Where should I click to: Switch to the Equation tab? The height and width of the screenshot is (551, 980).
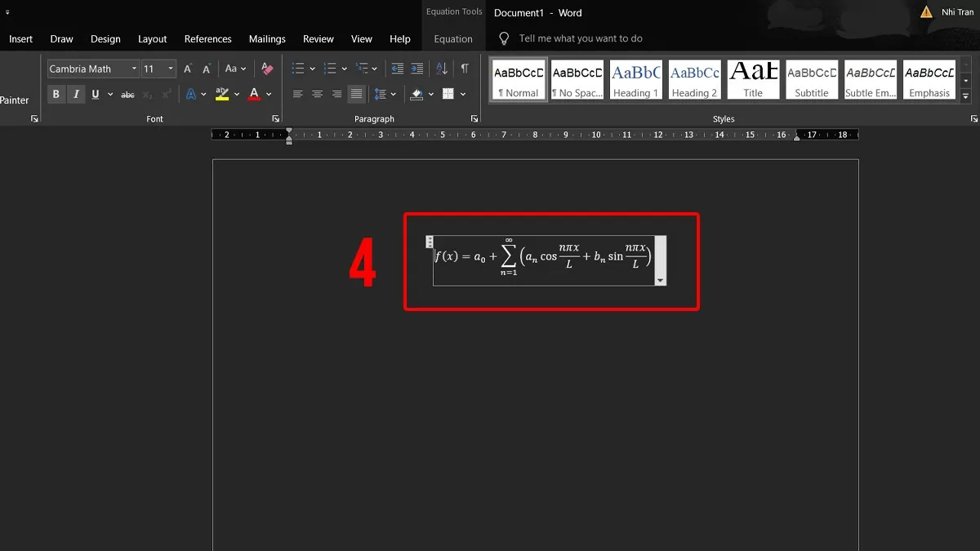coord(453,39)
